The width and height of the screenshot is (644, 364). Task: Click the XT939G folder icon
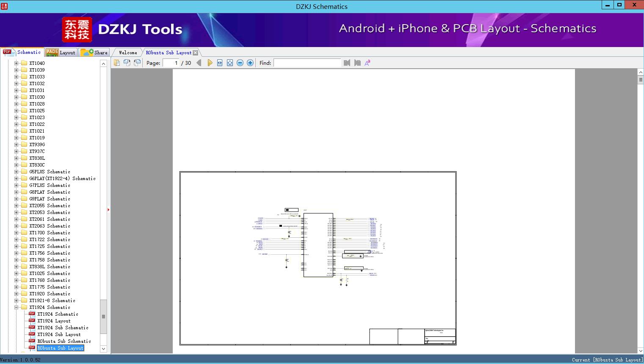24,144
